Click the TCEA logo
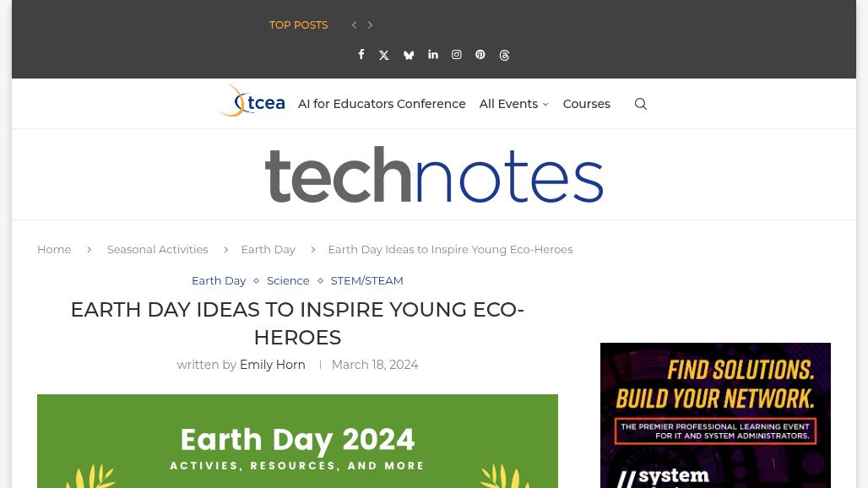868x488 pixels. [252, 101]
